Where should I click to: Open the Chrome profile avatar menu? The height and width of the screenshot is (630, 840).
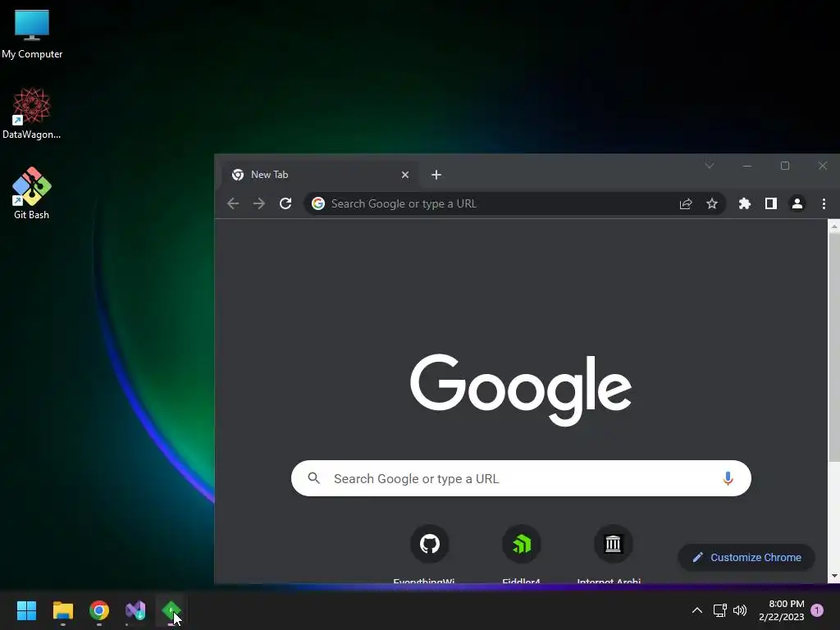click(x=797, y=203)
